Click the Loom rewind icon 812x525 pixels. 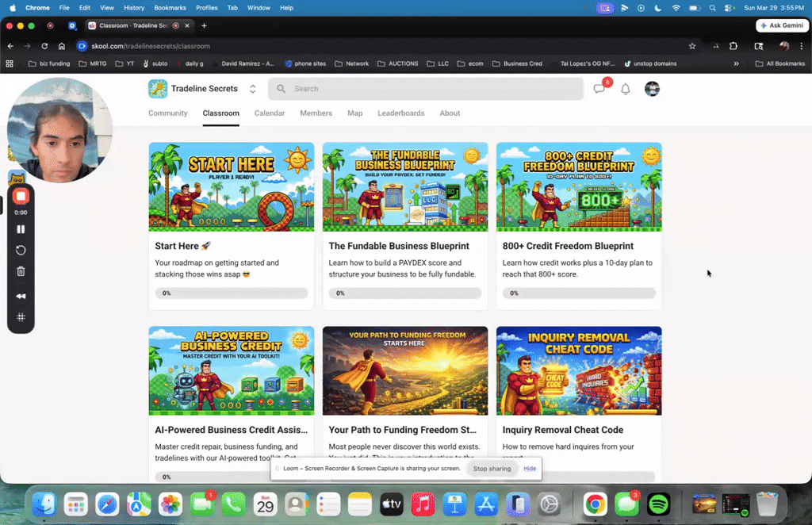tap(21, 294)
